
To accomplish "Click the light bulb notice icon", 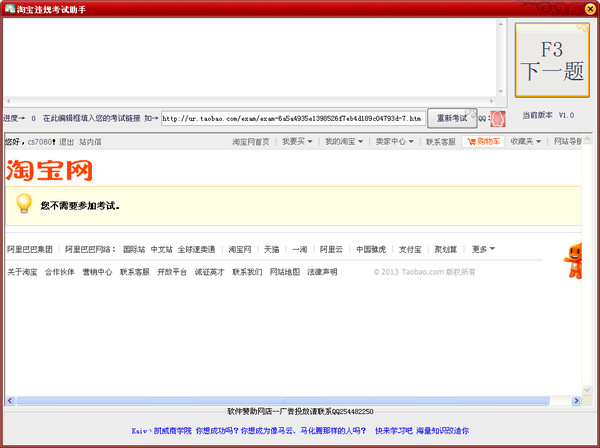I will [x=24, y=204].
